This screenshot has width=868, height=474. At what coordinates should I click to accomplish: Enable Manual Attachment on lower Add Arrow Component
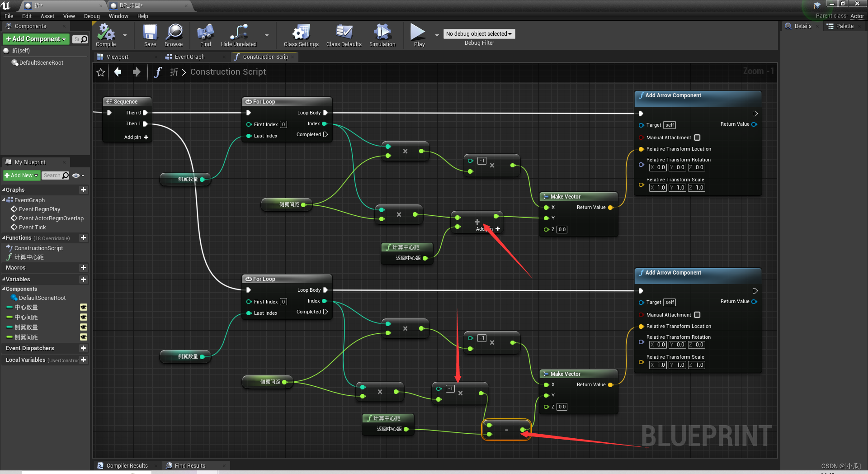click(x=697, y=315)
